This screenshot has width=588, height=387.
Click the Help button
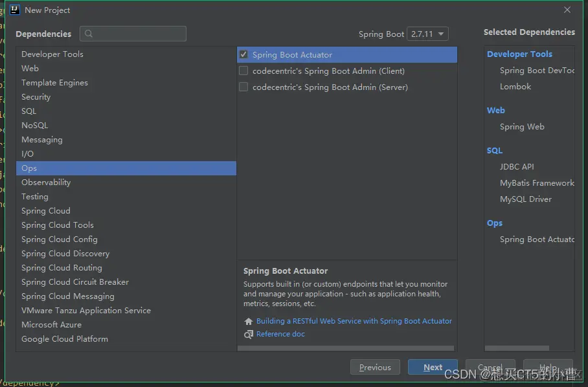[x=548, y=367]
